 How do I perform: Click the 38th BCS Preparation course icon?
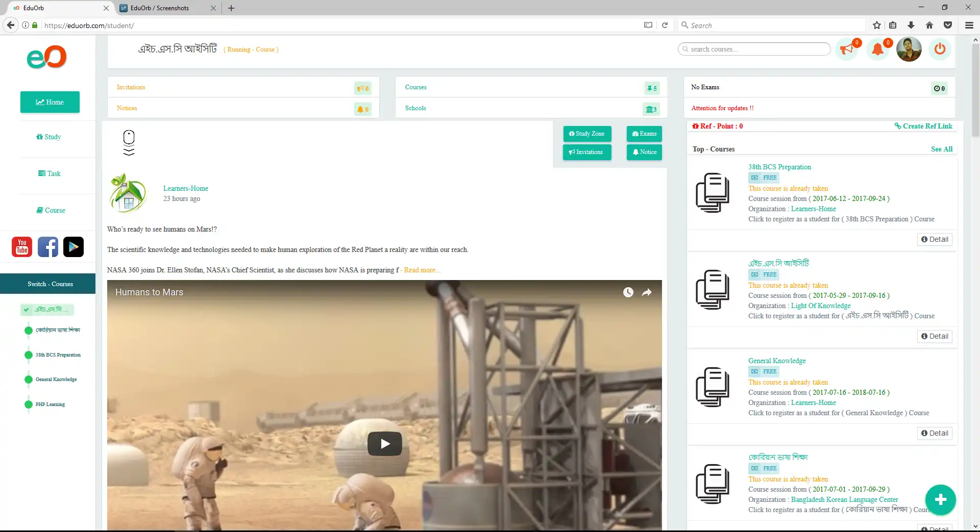tap(713, 193)
